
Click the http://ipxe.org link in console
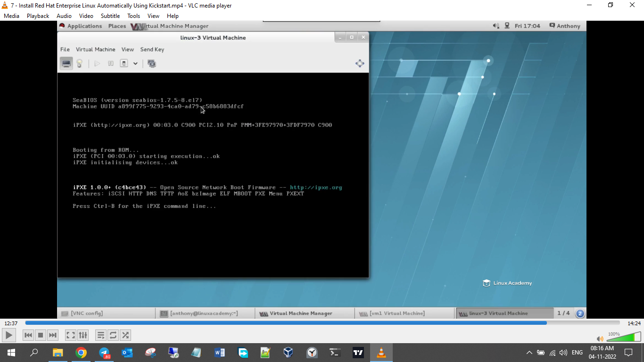pos(316,188)
